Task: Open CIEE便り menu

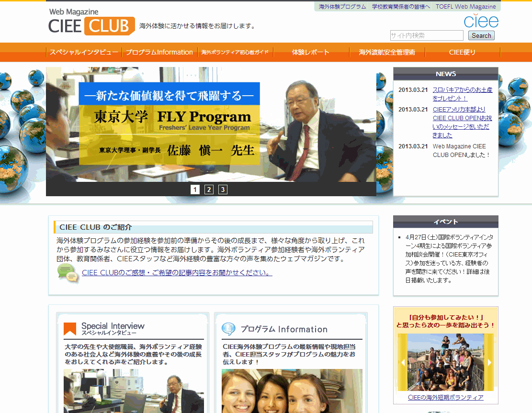Action: pyautogui.click(x=463, y=52)
